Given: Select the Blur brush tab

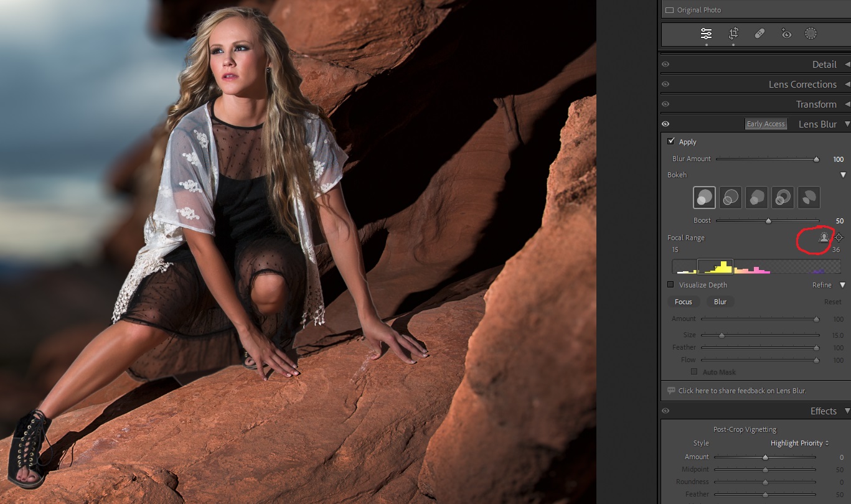Looking at the screenshot, I should 720,302.
